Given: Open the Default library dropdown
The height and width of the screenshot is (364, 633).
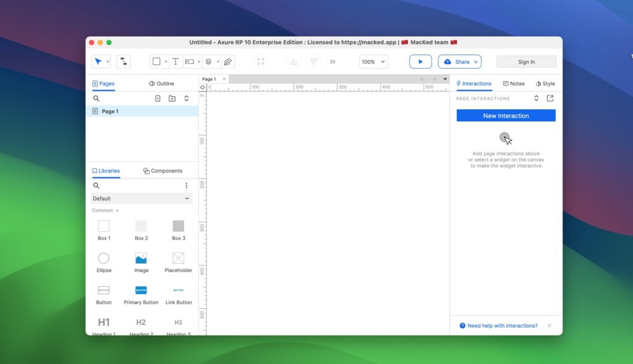Looking at the screenshot, I should [x=141, y=198].
